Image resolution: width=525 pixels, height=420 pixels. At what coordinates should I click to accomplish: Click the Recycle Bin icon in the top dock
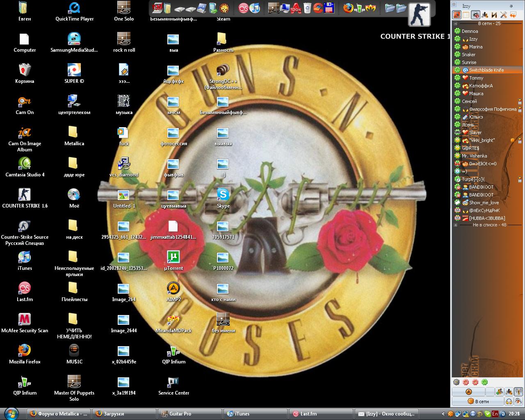[307, 8]
